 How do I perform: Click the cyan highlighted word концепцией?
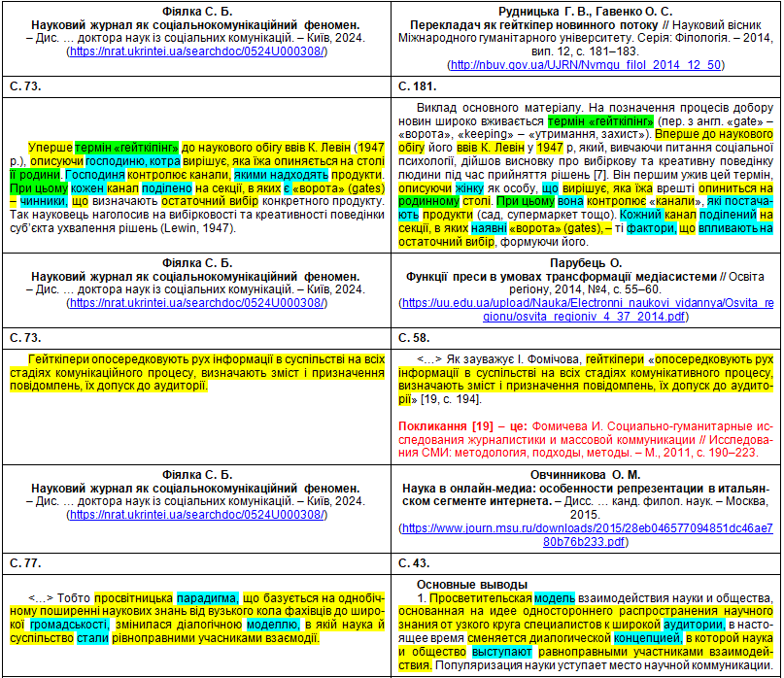point(647,639)
